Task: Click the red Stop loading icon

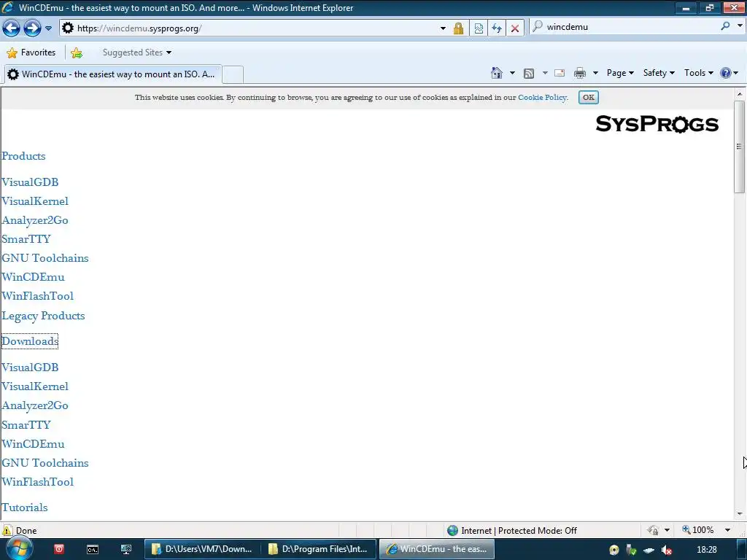Action: point(514,28)
